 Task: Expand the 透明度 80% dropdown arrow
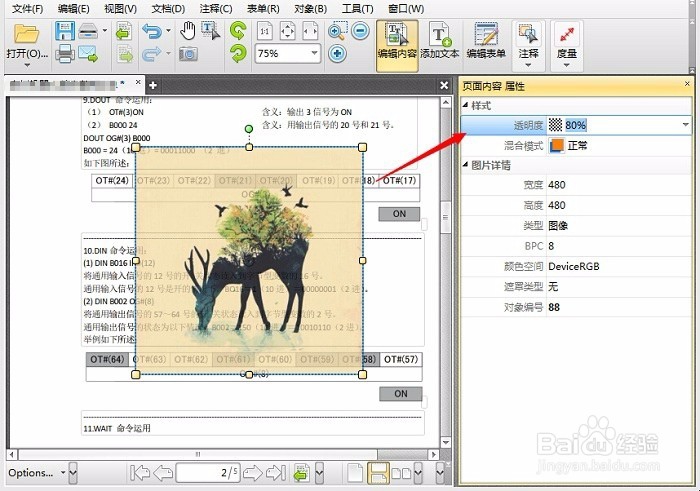(x=686, y=125)
